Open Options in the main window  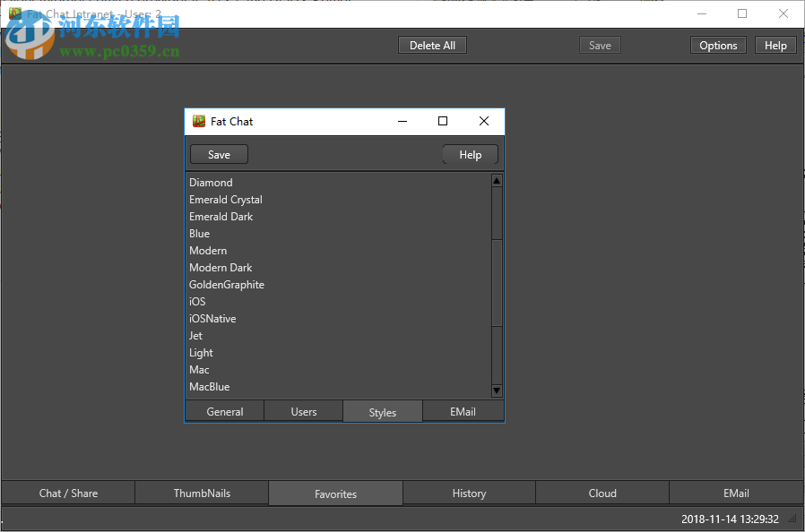click(x=718, y=45)
